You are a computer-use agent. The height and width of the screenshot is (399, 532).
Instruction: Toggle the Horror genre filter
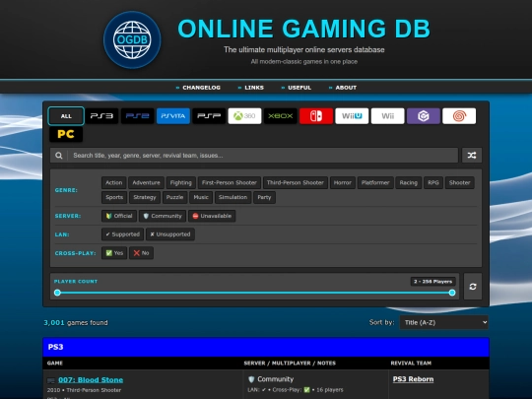[x=343, y=182]
